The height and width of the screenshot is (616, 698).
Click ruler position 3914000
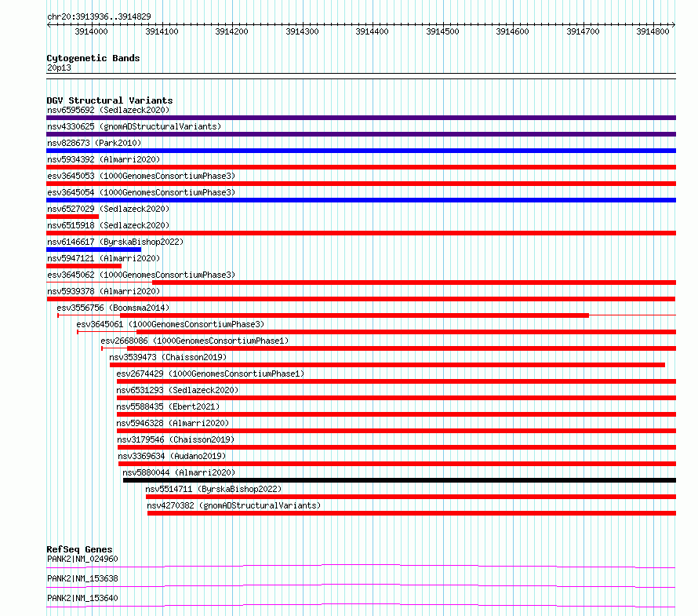pyautogui.click(x=91, y=31)
